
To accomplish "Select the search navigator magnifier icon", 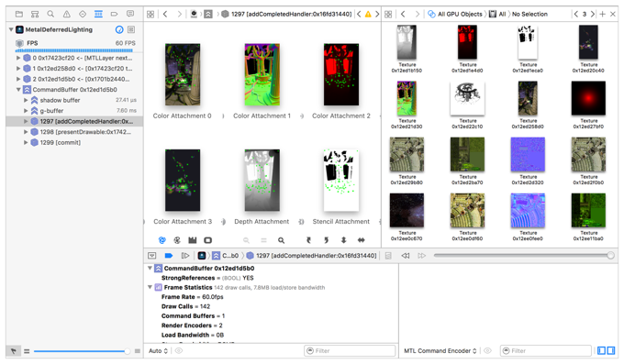I will [50, 14].
